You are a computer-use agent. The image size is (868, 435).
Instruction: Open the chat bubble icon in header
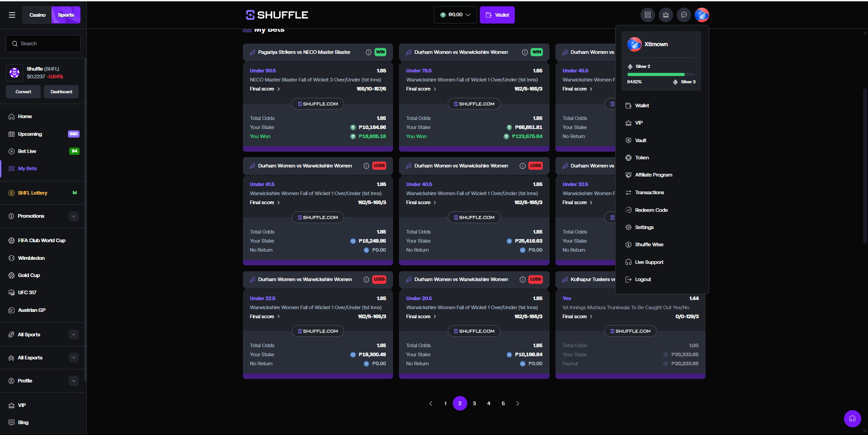point(684,15)
